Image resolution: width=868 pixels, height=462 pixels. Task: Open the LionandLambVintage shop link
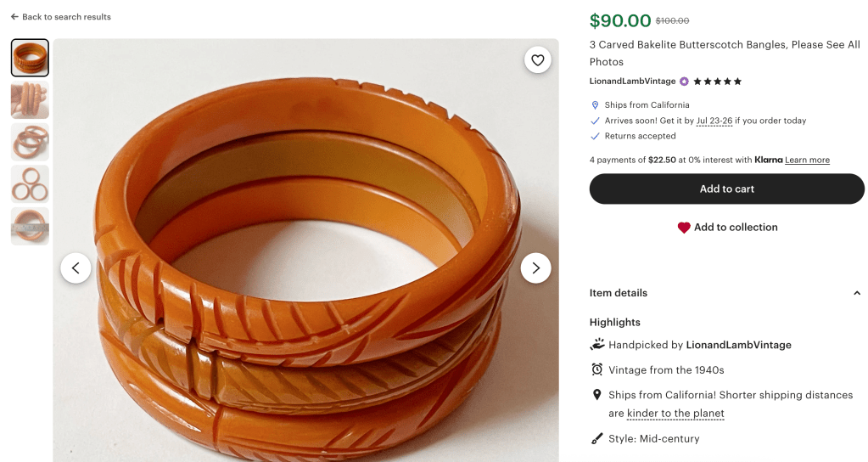(632, 82)
